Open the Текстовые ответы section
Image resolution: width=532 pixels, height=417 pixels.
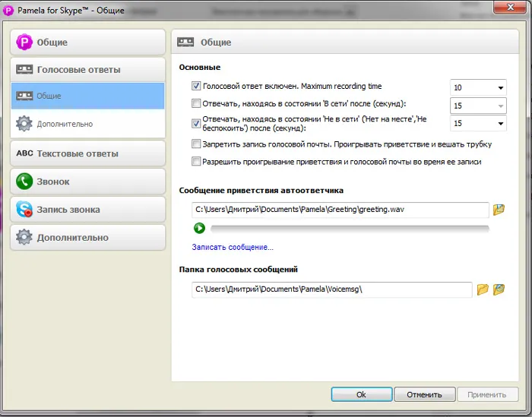[x=88, y=153]
